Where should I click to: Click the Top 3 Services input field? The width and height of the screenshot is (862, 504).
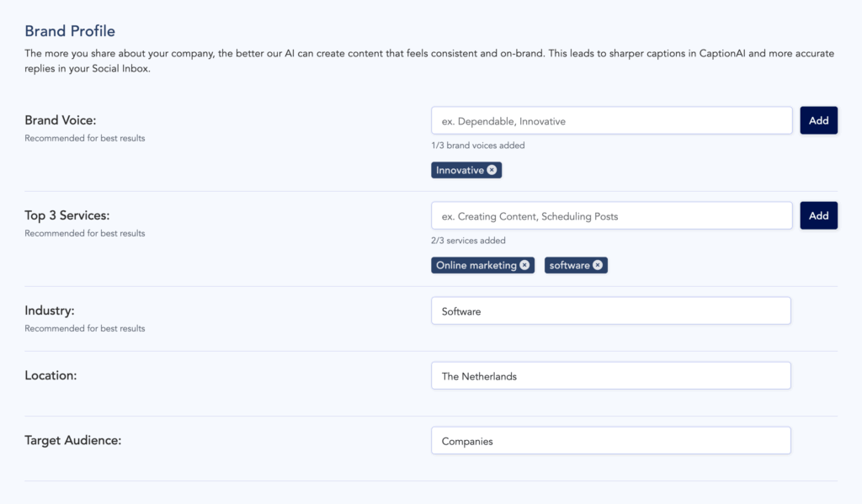(610, 215)
